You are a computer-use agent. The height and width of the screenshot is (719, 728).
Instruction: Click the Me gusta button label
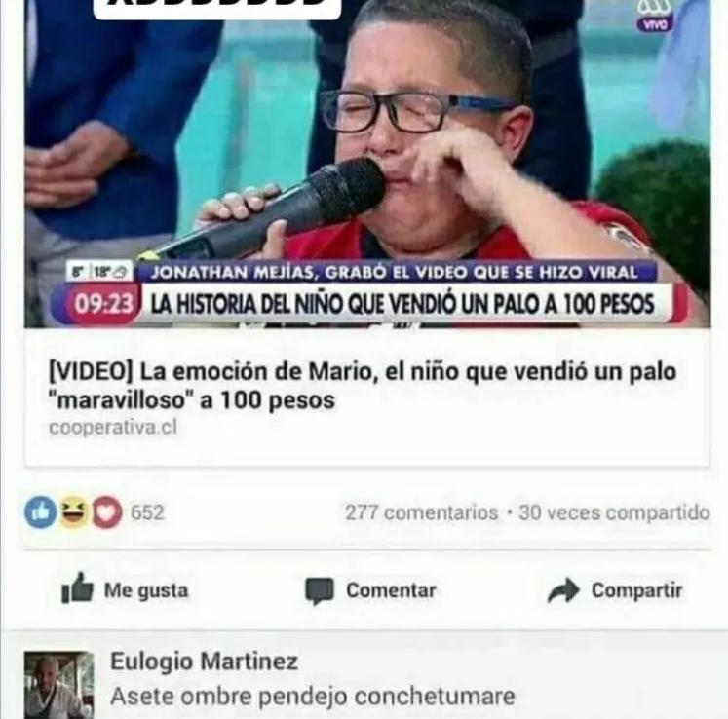point(146,590)
